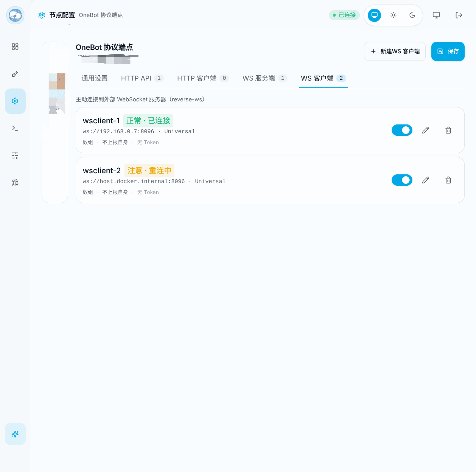Viewport: 476px width, 472px height.
Task: Click the 正常 · 已连接 status label
Action: pyautogui.click(x=148, y=121)
